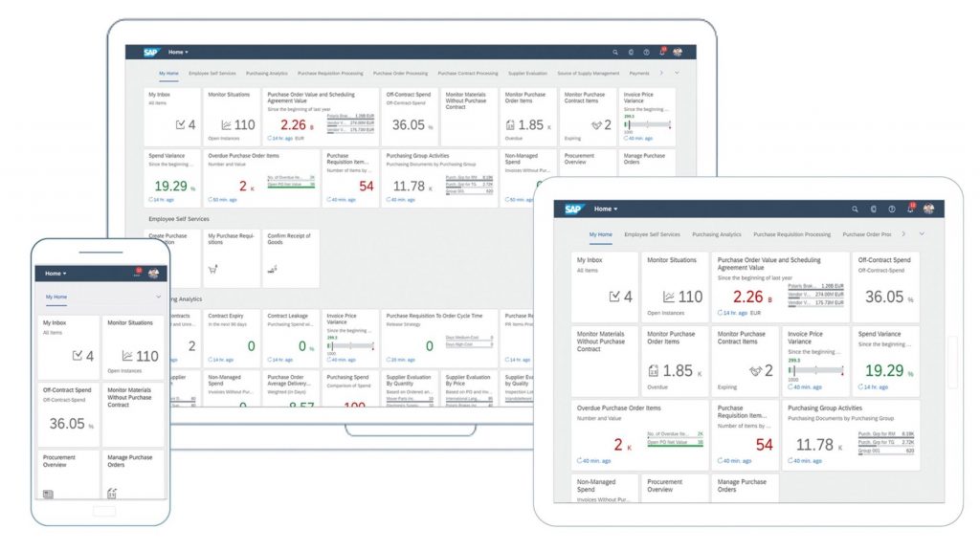Switch to the Purchasing Analytics tab
980x551 pixels.
[x=266, y=73]
